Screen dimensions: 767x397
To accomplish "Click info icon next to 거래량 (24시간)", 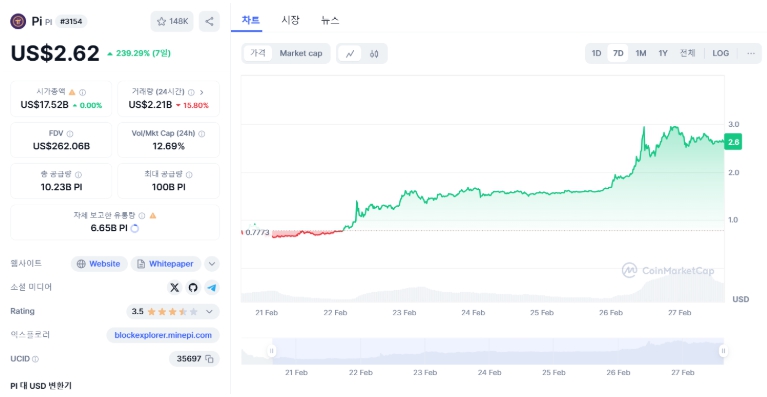I will tap(191, 92).
